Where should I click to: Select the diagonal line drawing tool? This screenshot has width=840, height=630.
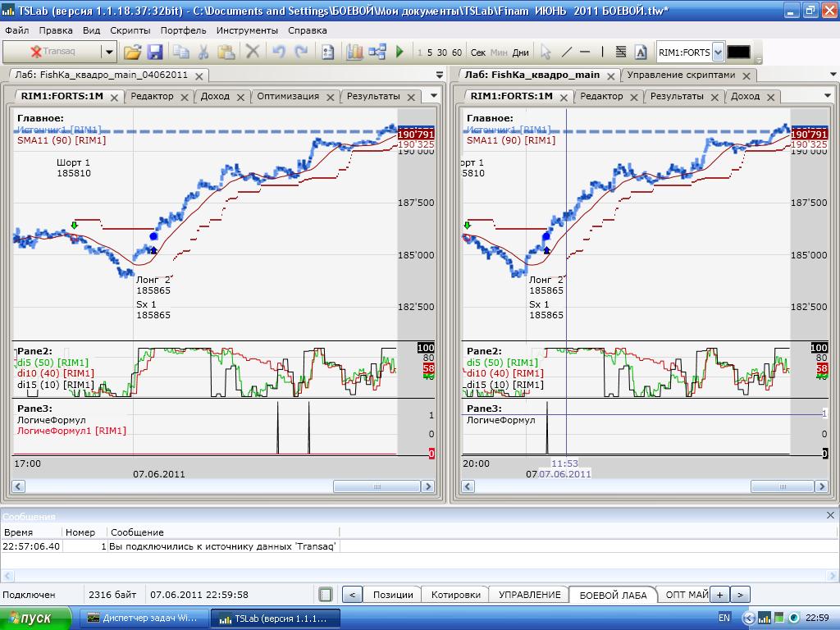tap(566, 52)
